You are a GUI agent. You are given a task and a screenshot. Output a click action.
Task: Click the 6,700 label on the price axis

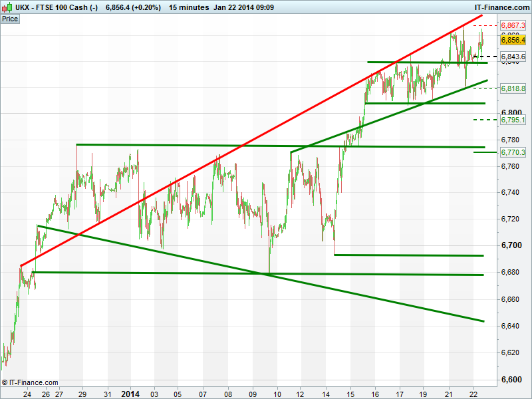pyautogui.click(x=511, y=245)
